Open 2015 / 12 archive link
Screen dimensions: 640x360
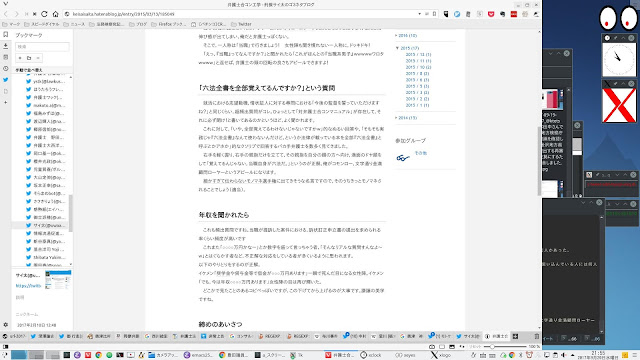pyautogui.click(x=418, y=54)
